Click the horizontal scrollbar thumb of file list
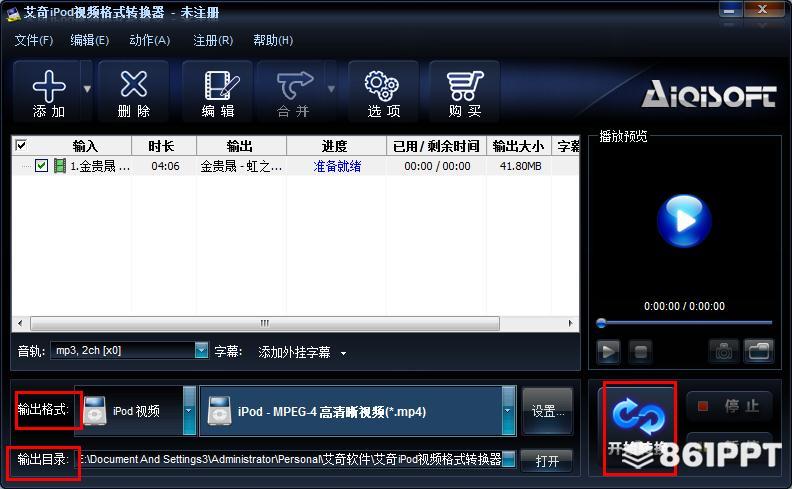Screen dimensions: 792x489 point(265,323)
